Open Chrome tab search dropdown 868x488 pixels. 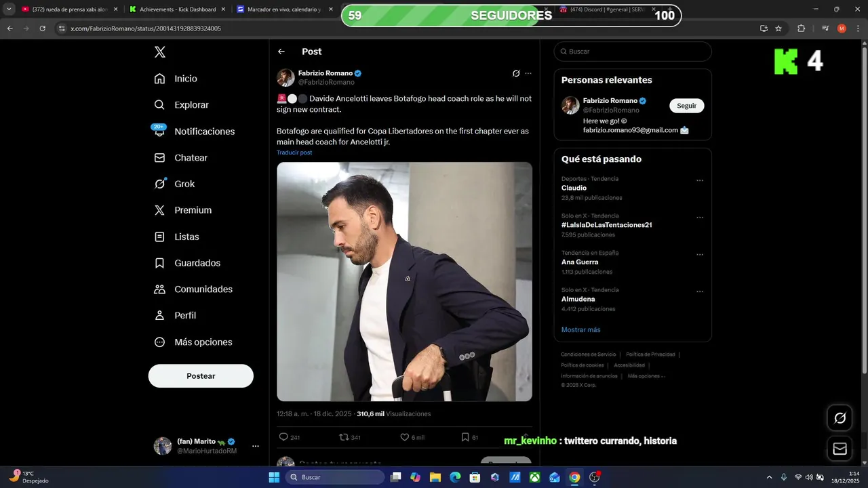coord(9,9)
